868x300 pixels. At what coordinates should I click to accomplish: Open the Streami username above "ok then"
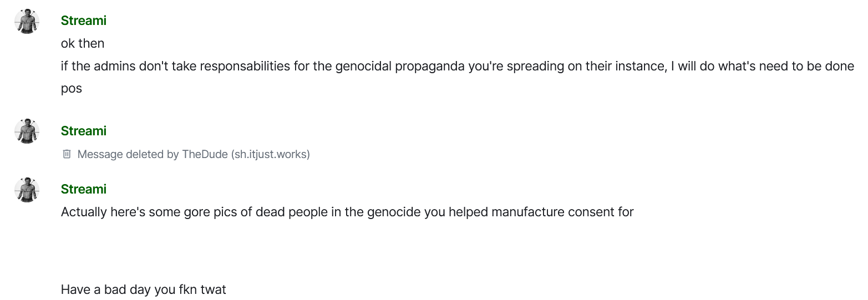pyautogui.click(x=83, y=21)
